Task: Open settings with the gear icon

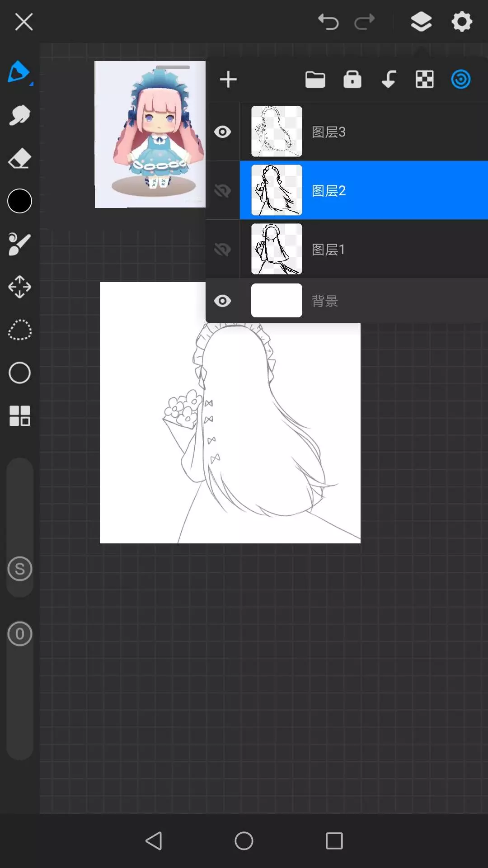Action: pos(461,22)
